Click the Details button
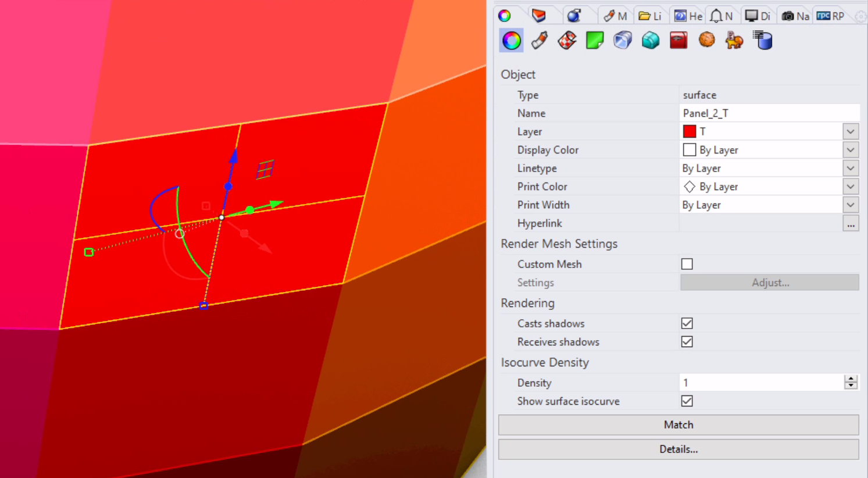The height and width of the screenshot is (478, 868). point(678,449)
